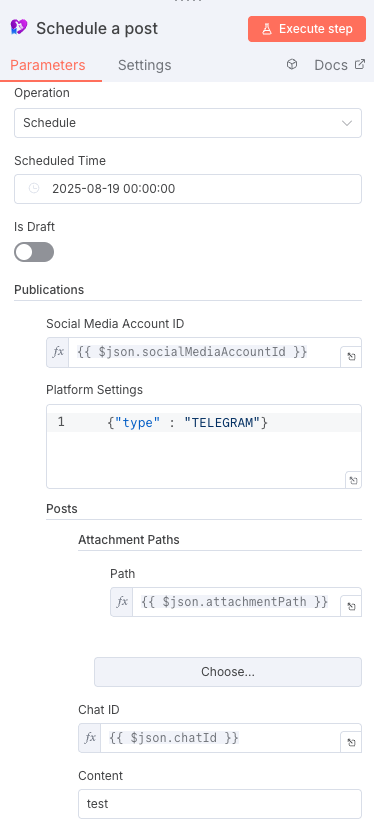Select the Parameters tab

pos(48,65)
